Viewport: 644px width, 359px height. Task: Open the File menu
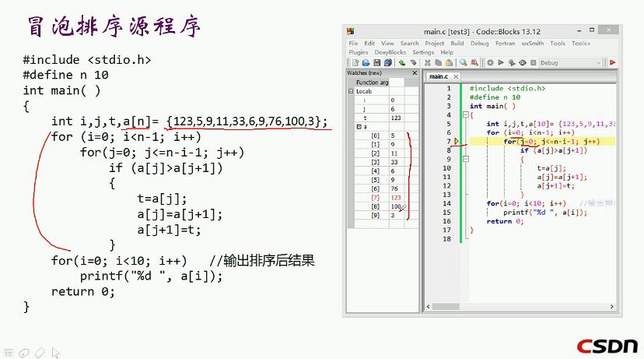point(353,43)
